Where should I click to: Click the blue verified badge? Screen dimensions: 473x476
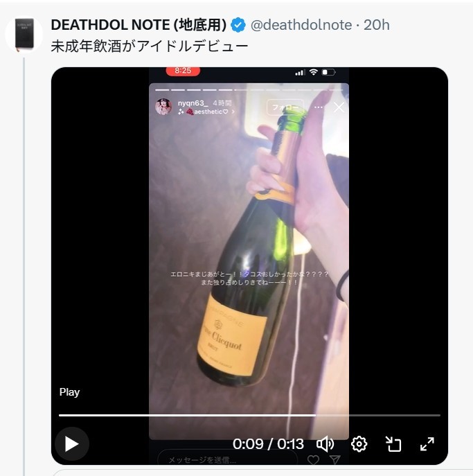click(x=238, y=26)
